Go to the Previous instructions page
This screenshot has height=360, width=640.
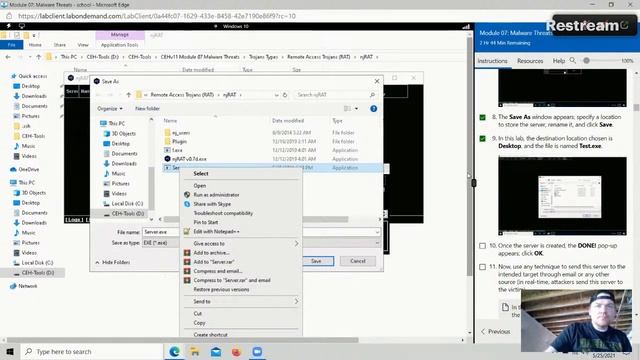[x=495, y=331]
